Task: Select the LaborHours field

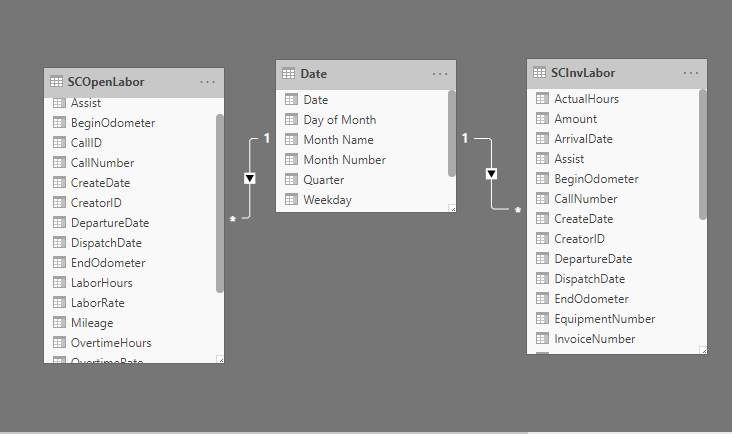Action: [x=102, y=283]
